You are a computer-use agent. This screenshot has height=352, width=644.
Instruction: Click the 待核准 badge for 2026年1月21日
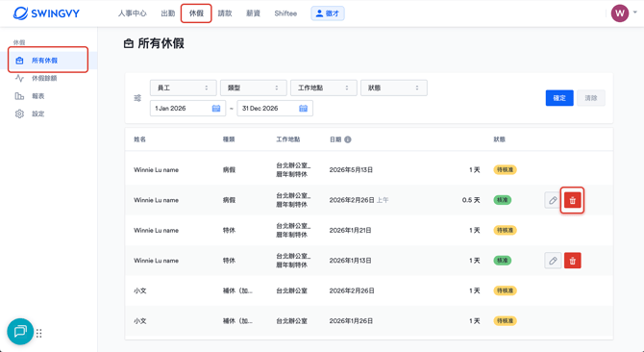pos(505,231)
